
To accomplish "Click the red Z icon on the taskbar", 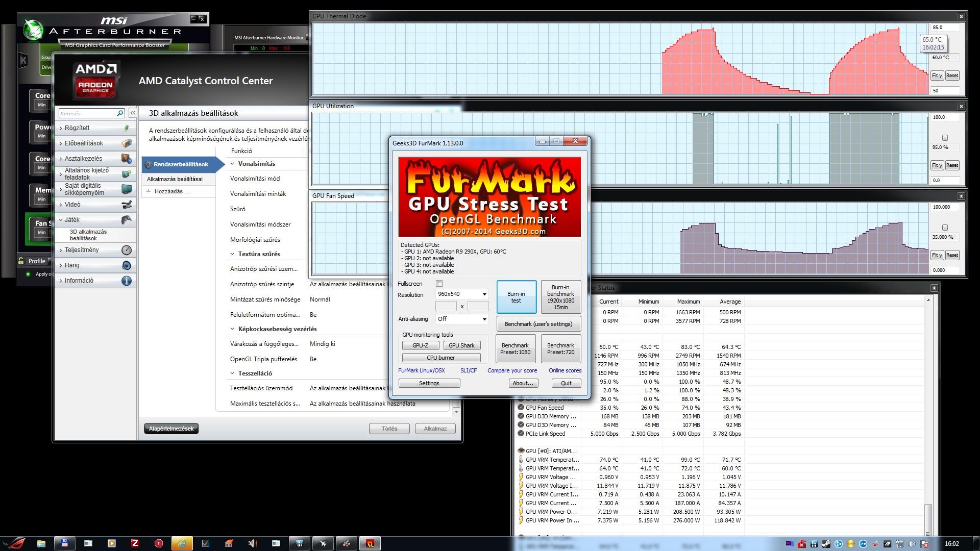I will [135, 543].
